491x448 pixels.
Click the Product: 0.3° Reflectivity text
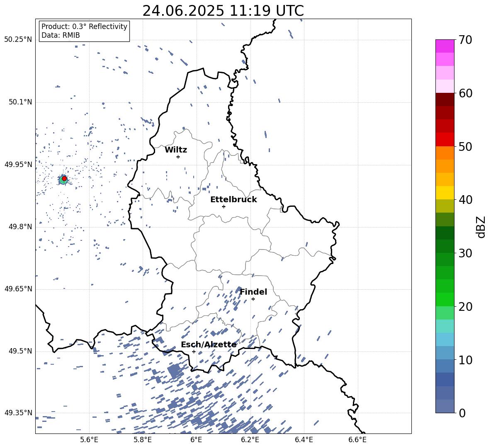tap(84, 26)
